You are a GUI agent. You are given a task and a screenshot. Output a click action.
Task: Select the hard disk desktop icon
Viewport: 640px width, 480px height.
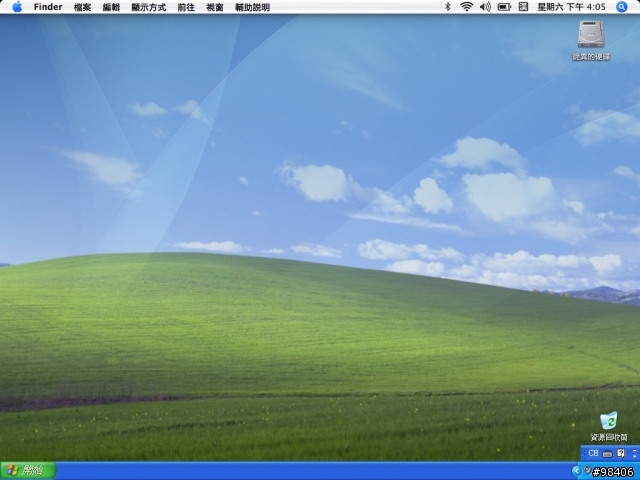pyautogui.click(x=591, y=34)
